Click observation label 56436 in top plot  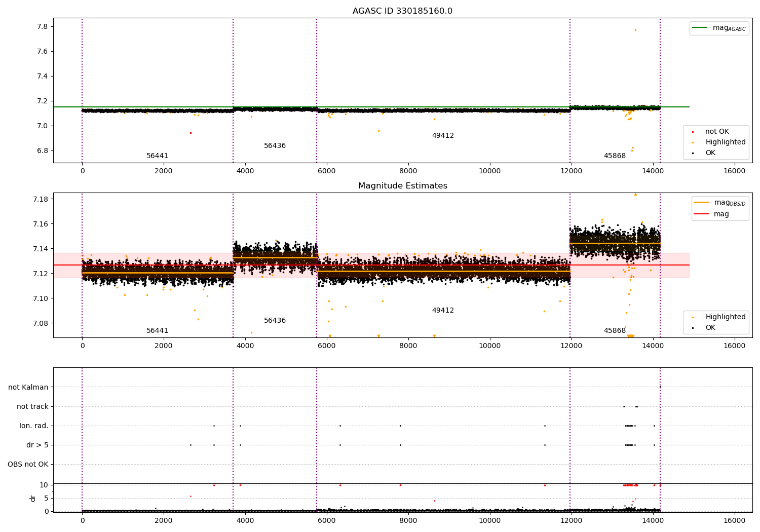click(x=275, y=146)
